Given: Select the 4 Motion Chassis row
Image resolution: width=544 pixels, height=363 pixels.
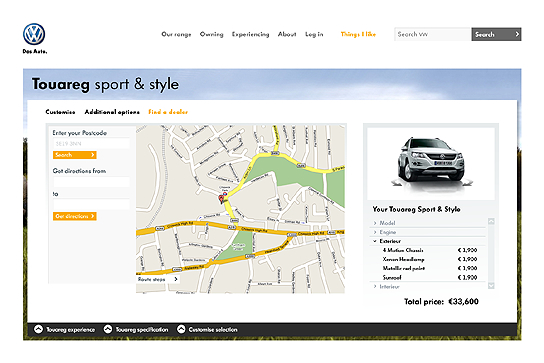Looking at the screenshot, I should (x=430, y=250).
